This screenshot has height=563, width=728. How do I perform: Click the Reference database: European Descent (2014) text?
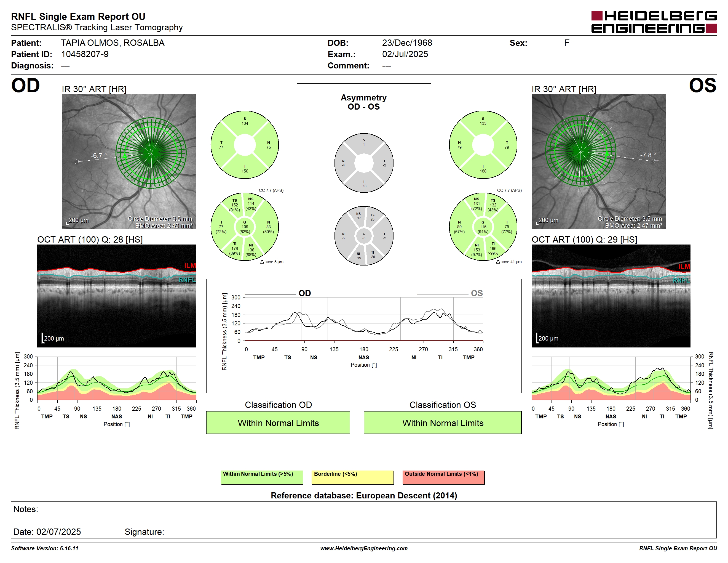[x=364, y=496]
